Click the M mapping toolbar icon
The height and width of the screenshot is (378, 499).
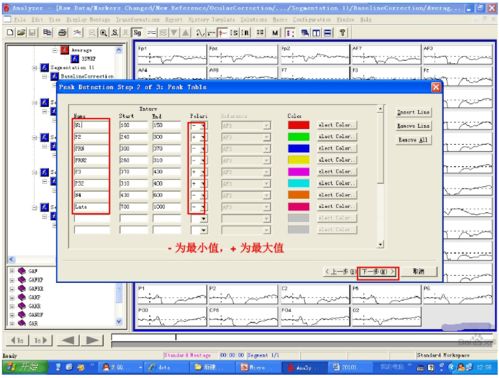275,33
